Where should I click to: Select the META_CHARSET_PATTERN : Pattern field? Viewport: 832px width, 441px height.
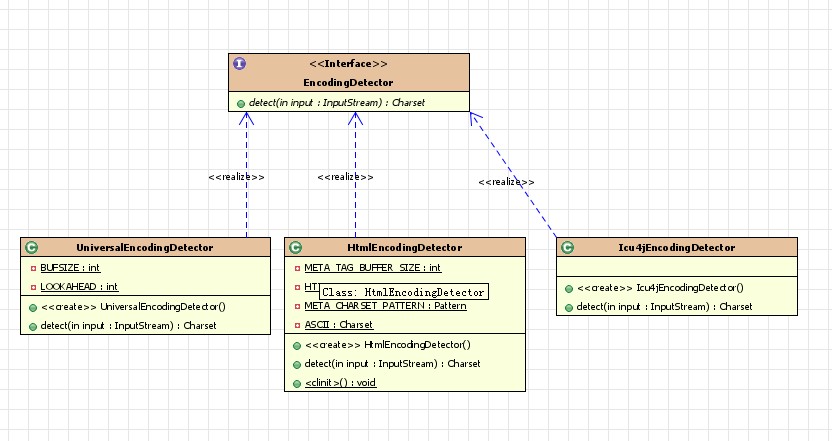click(385, 306)
